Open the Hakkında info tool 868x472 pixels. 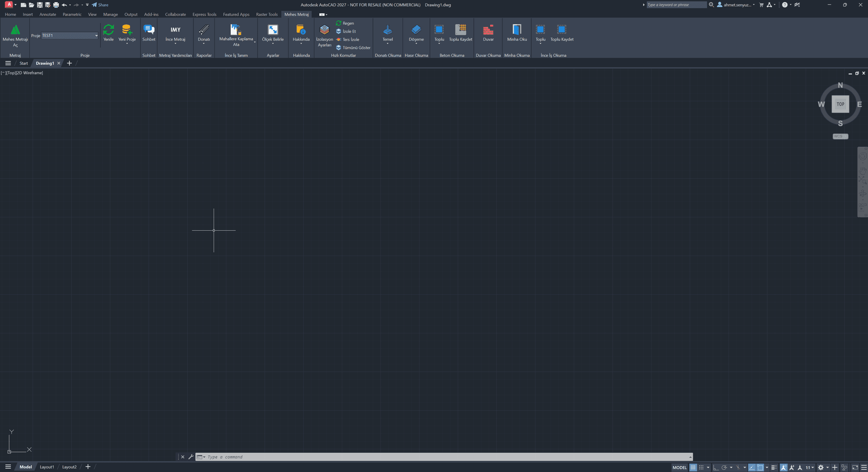tap(301, 34)
